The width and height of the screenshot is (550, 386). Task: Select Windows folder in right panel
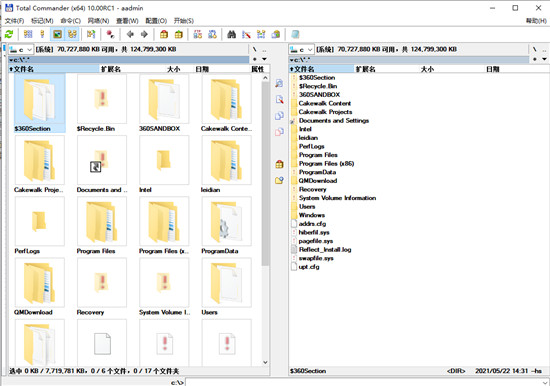click(x=311, y=215)
